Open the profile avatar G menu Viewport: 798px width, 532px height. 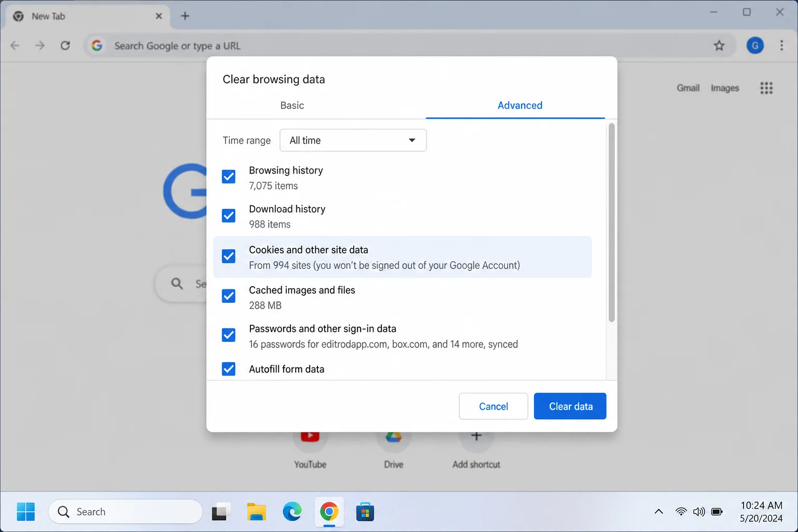pos(755,46)
